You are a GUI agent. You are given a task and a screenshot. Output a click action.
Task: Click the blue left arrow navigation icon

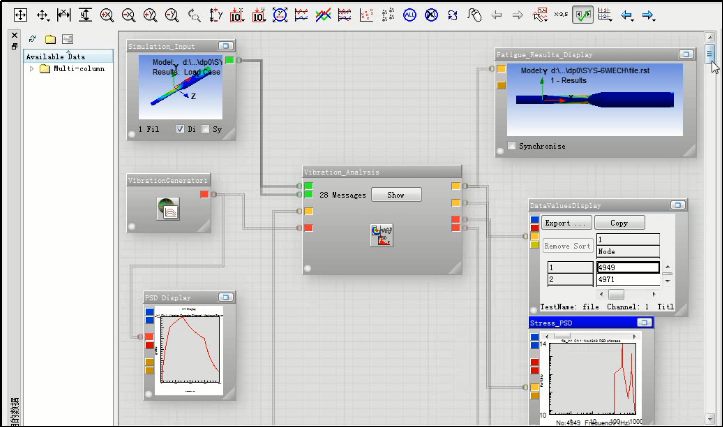[627, 16]
